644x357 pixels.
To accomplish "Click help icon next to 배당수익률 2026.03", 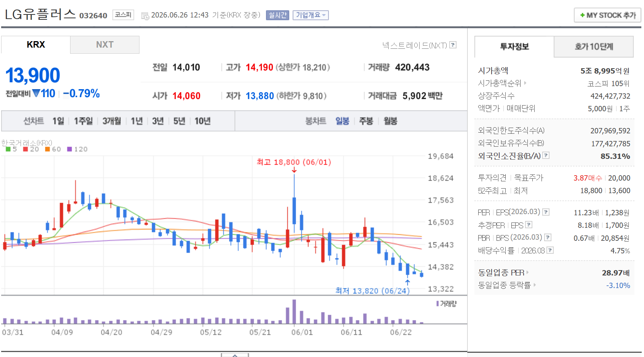I will [550, 250].
